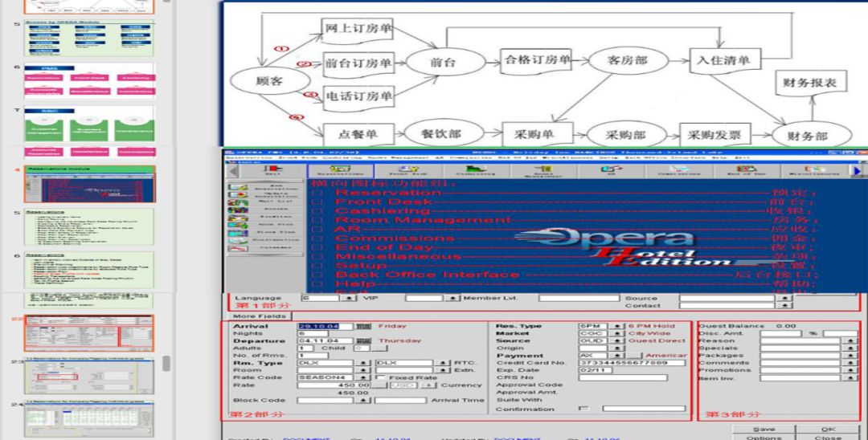Select slide 24 thumbnail

coord(89,418)
